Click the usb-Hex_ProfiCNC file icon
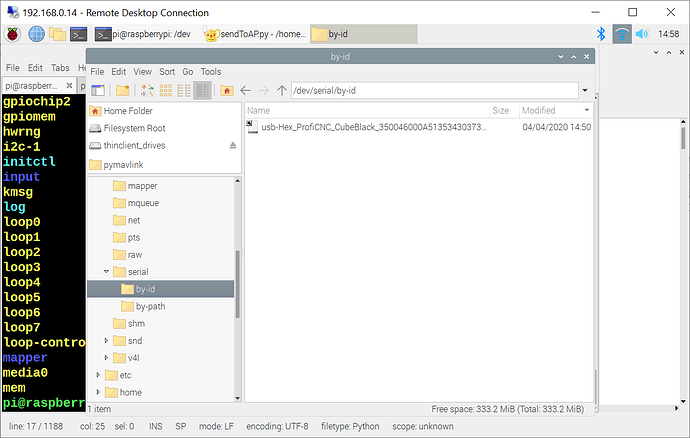 [252, 127]
